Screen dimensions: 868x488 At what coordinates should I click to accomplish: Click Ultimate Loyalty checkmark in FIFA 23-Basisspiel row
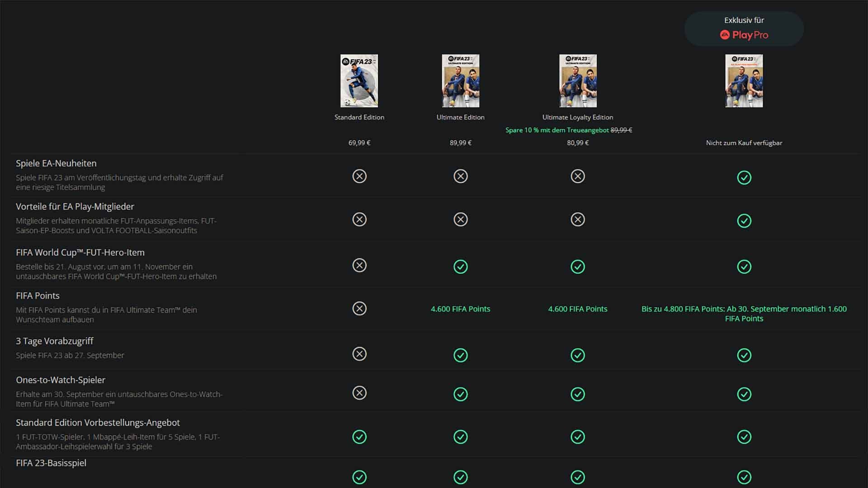[x=578, y=477]
